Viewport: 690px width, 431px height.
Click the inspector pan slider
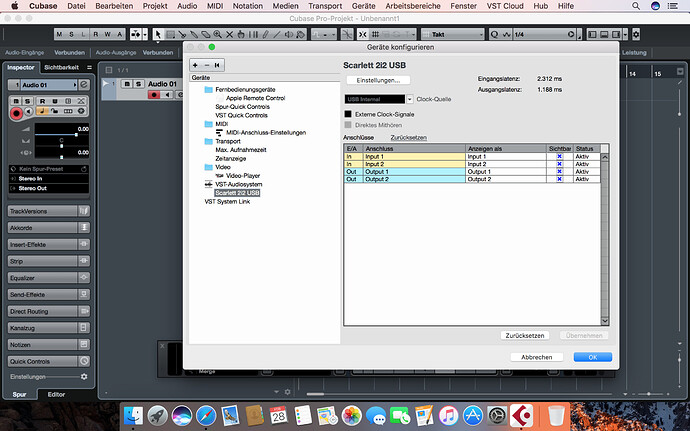click(62, 146)
